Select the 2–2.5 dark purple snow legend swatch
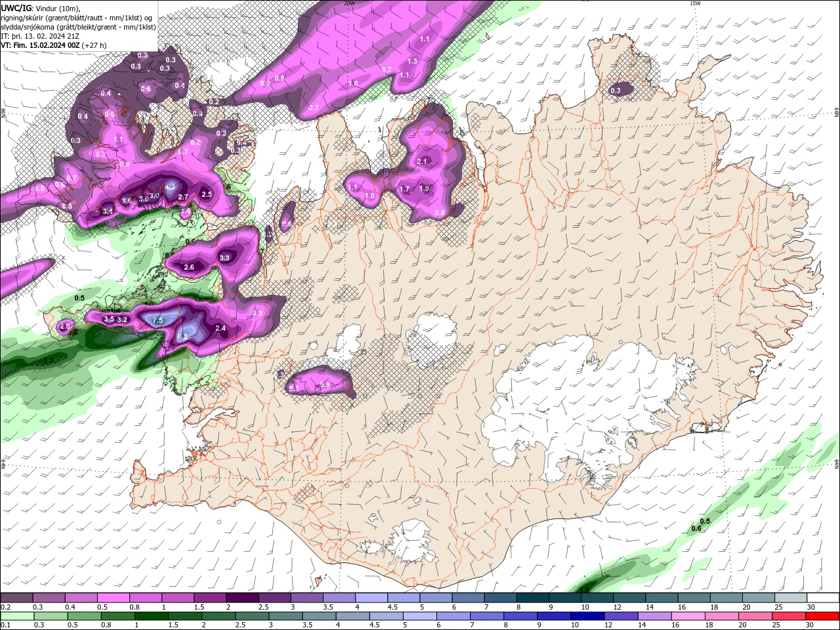This screenshot has width=840, height=630. click(x=242, y=598)
